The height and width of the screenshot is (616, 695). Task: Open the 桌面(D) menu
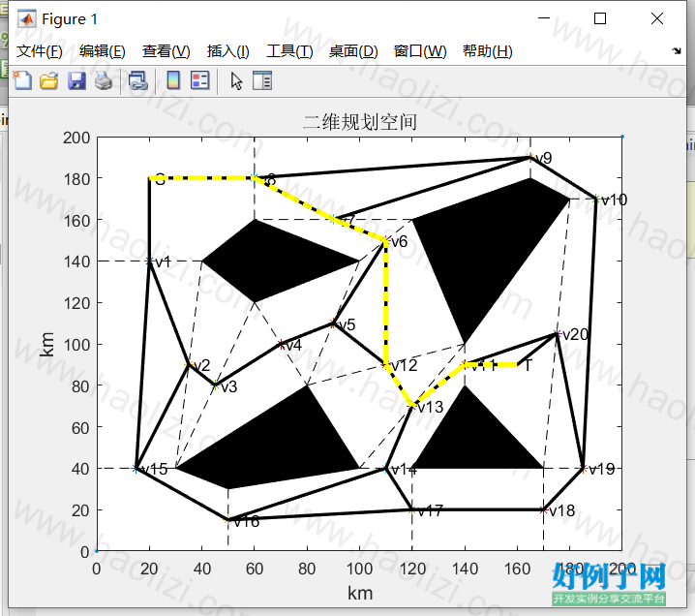click(353, 51)
